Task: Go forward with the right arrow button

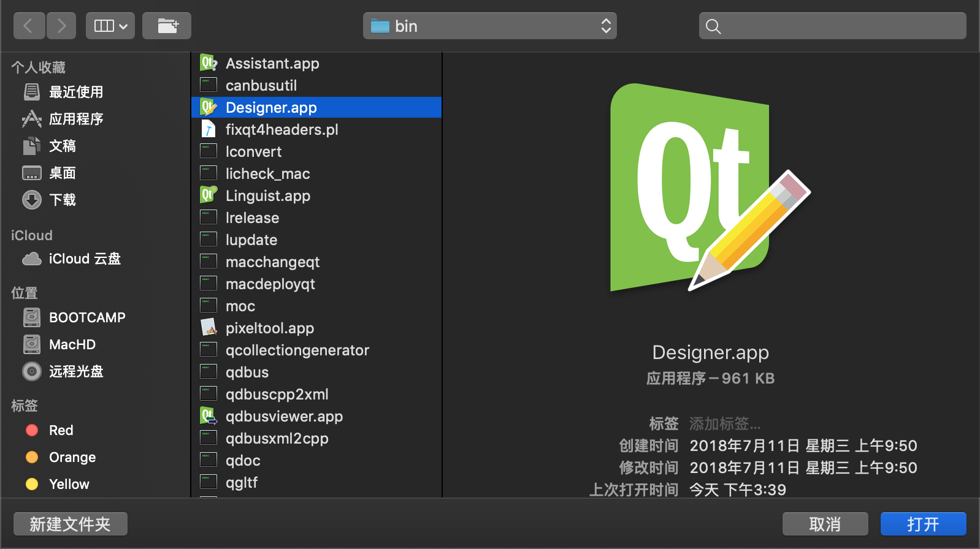Action: 61,26
